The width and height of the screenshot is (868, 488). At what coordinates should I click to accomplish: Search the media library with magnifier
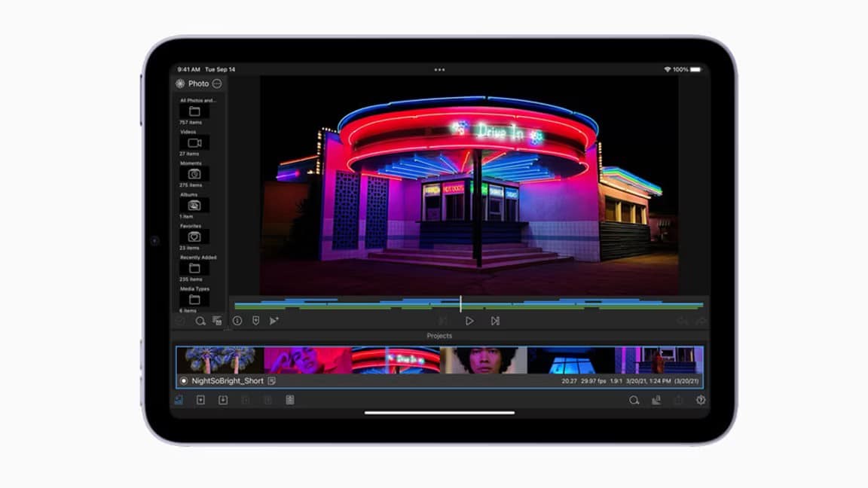200,321
